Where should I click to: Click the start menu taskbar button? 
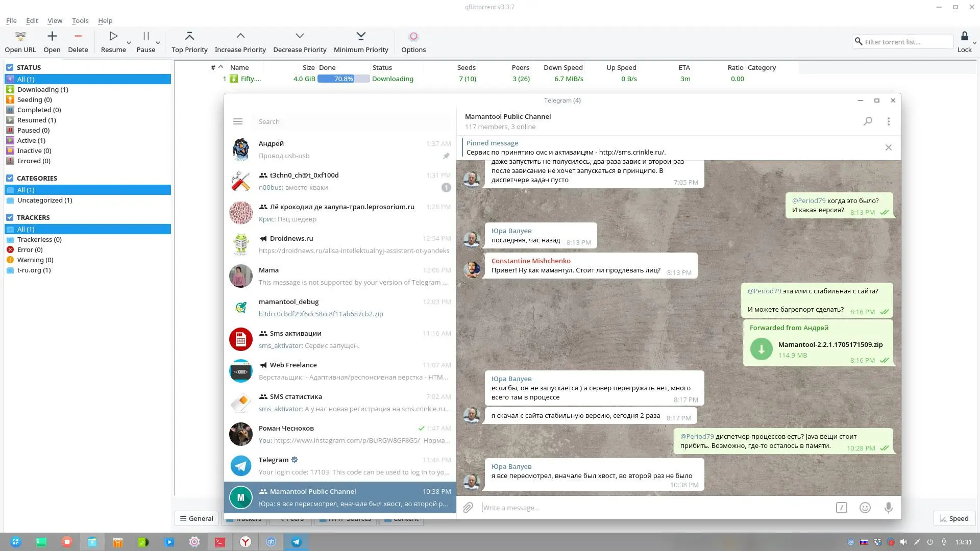pyautogui.click(x=16, y=542)
